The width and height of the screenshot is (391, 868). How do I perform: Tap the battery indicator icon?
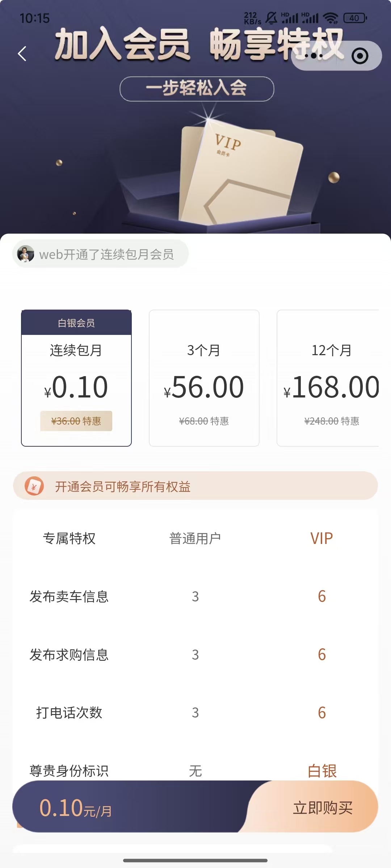[x=355, y=18]
